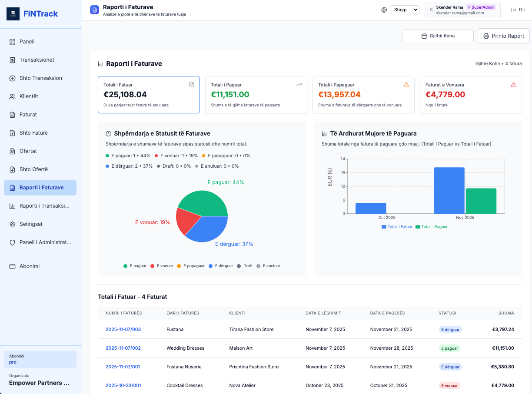Toggle Totali i Fatuar in bar chart legend
This screenshot has height=394, width=532.
(x=397, y=226)
